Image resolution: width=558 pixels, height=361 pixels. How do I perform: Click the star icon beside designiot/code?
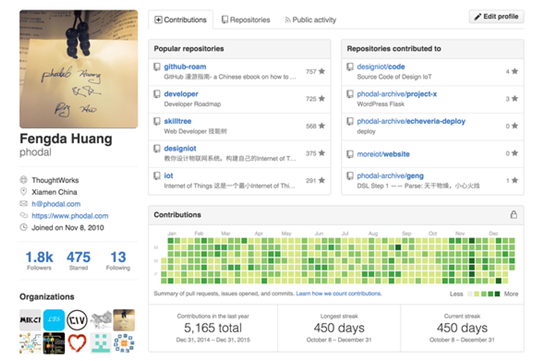pyautogui.click(x=515, y=71)
